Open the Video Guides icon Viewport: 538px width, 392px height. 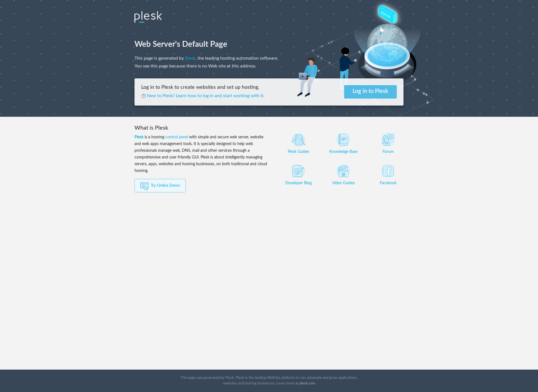(343, 171)
